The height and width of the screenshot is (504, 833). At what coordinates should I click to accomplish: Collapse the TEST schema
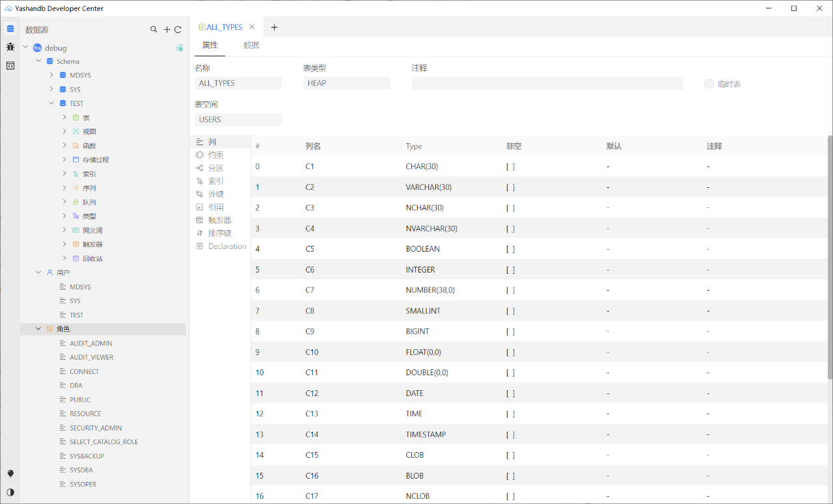pyautogui.click(x=51, y=103)
